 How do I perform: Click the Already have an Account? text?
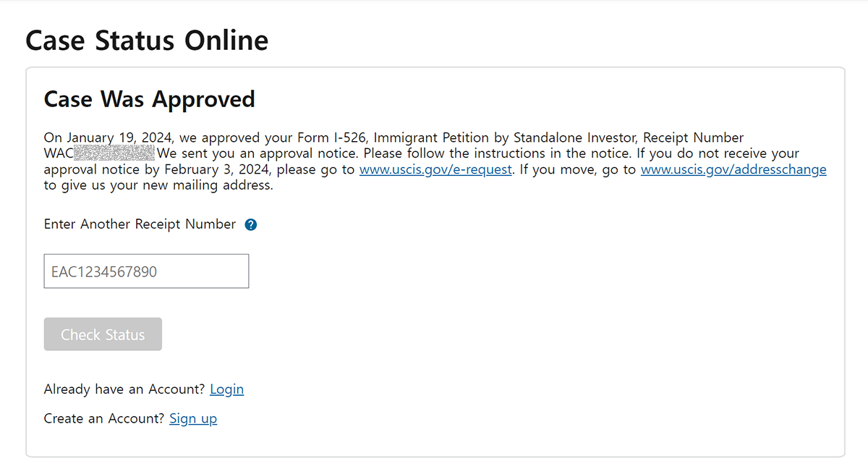coord(125,389)
